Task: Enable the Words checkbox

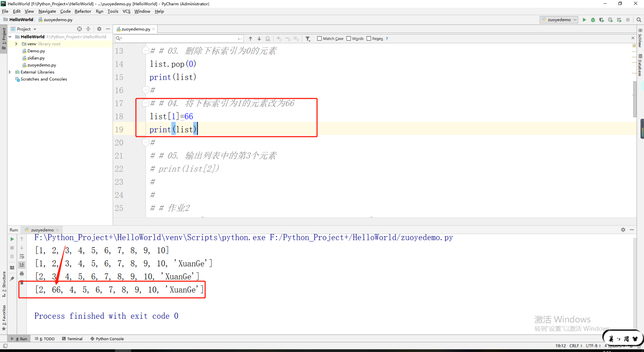Action: (349, 38)
